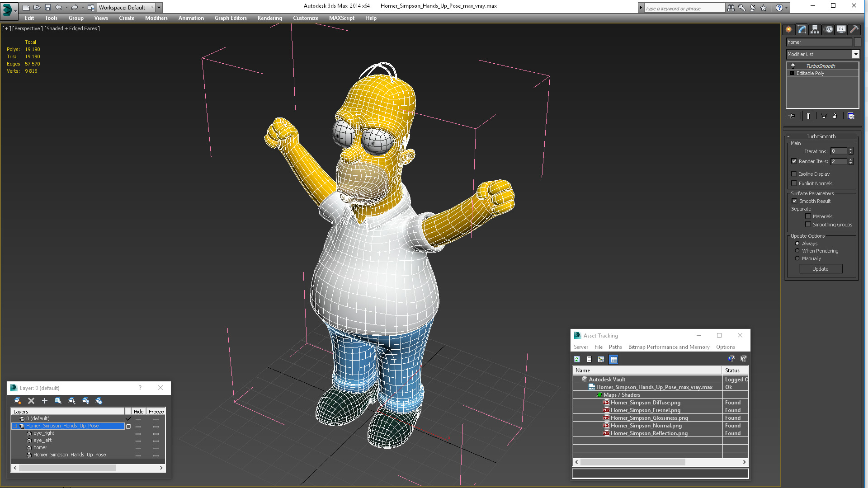This screenshot has width=868, height=488.
Task: Click Shaded + Edged Faces viewport label
Action: pyautogui.click(x=72, y=28)
